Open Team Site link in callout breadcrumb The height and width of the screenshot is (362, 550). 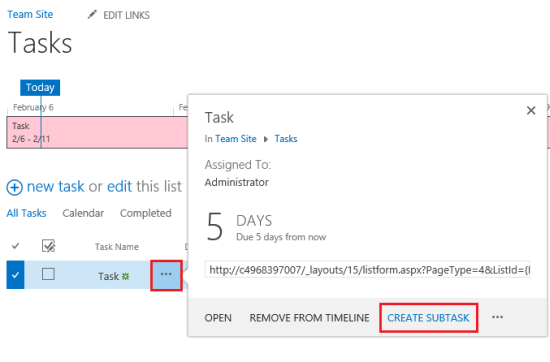(x=236, y=139)
